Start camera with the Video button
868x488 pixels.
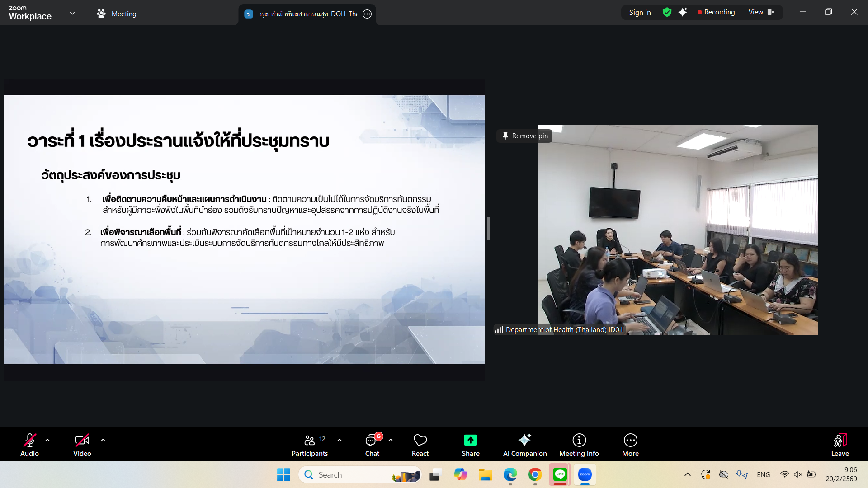point(82,445)
